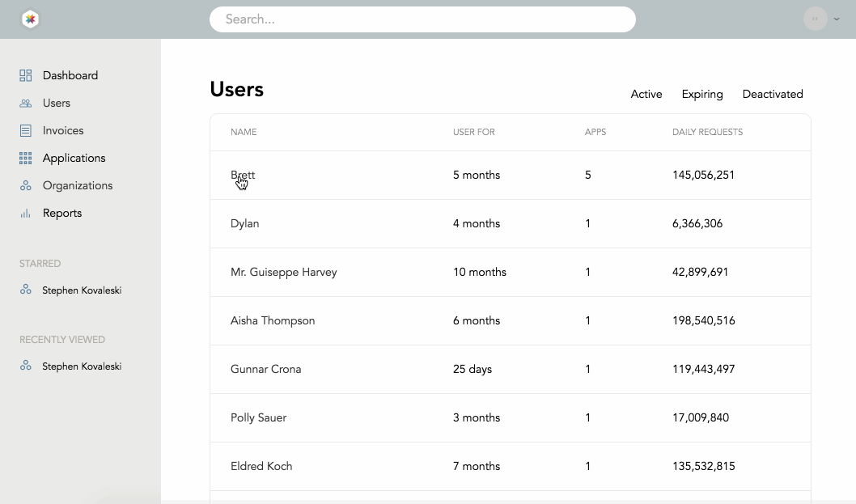Open Applications via its grid icon
Viewport: 856px width, 504px height.
(x=26, y=158)
